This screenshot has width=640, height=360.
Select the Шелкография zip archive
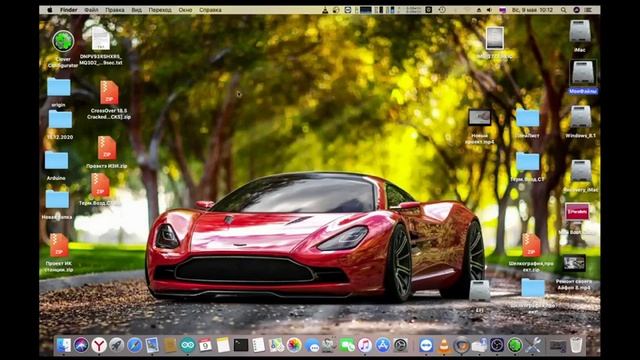point(531,245)
